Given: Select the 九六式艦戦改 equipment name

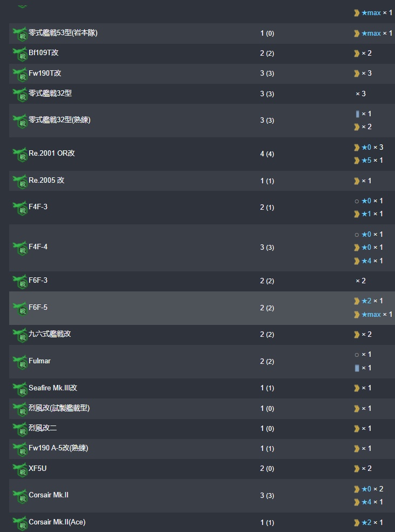Looking at the screenshot, I should 50,334.
